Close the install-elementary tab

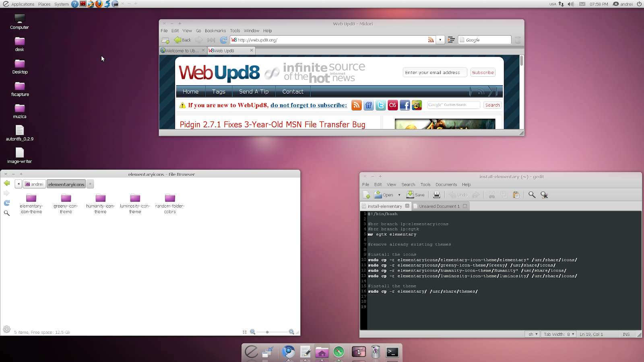407,206
